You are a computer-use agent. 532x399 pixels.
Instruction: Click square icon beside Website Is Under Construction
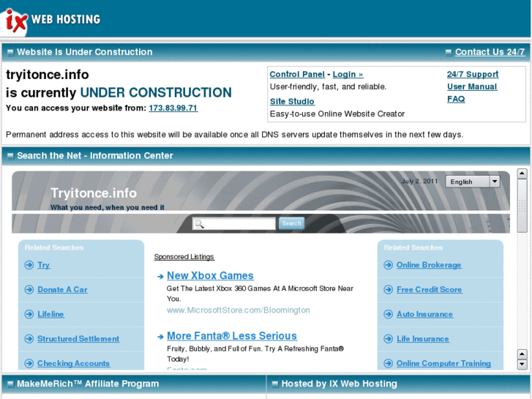click(10, 52)
